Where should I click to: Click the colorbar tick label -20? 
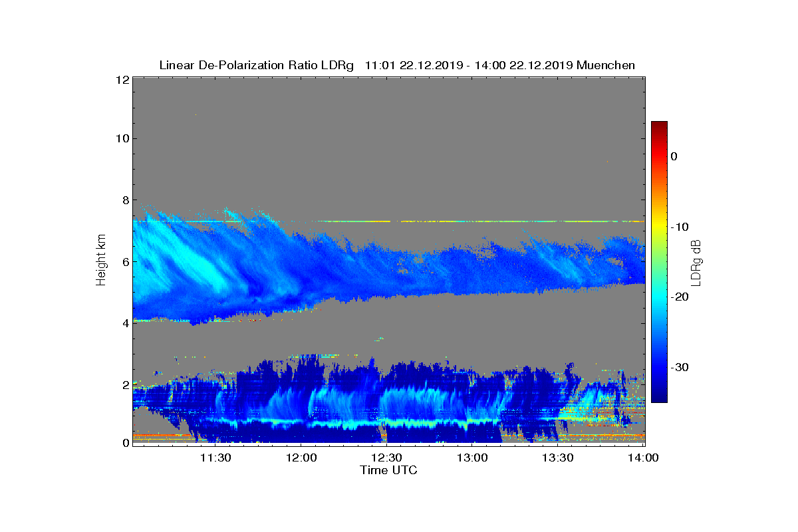click(x=680, y=297)
